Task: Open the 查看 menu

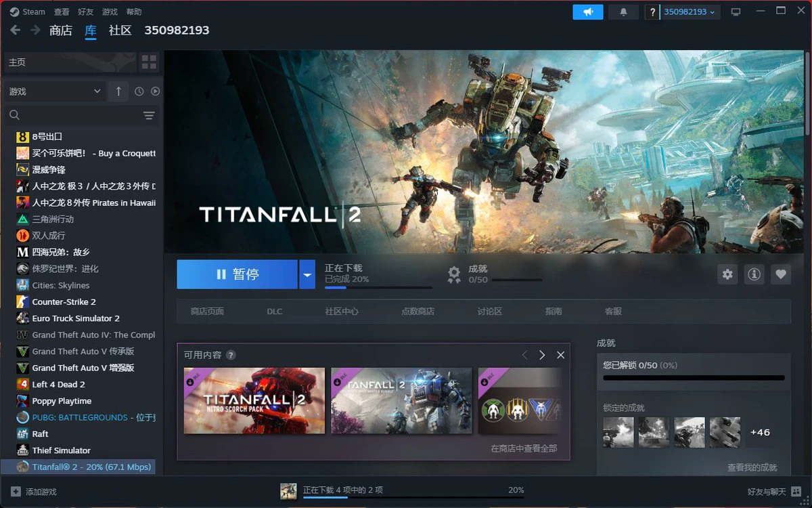Action: click(62, 12)
